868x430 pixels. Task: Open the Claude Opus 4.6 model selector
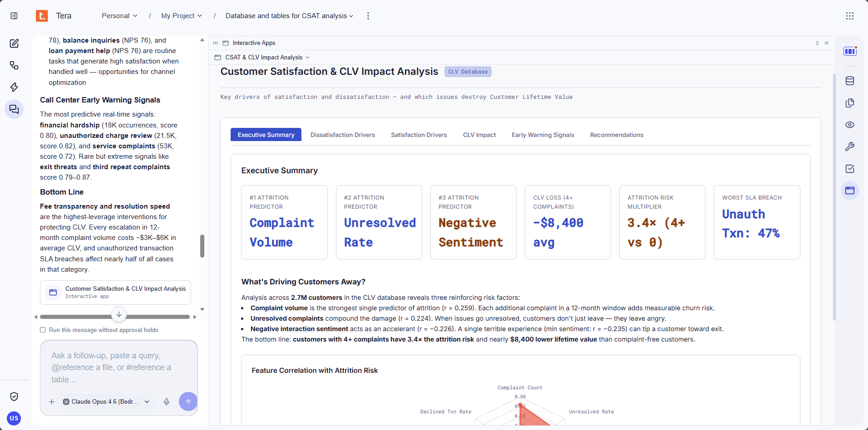click(106, 402)
